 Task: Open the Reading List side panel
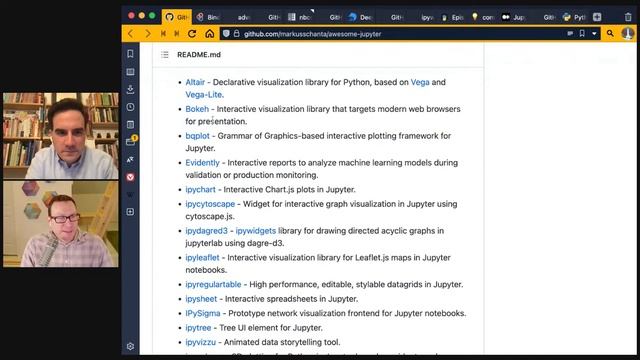point(130,72)
